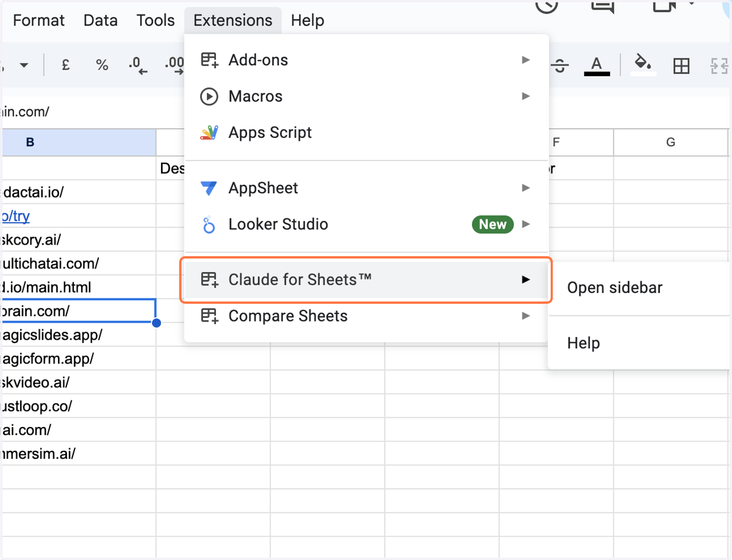Expand arrow beside Macros
The image size is (732, 560).
point(526,96)
